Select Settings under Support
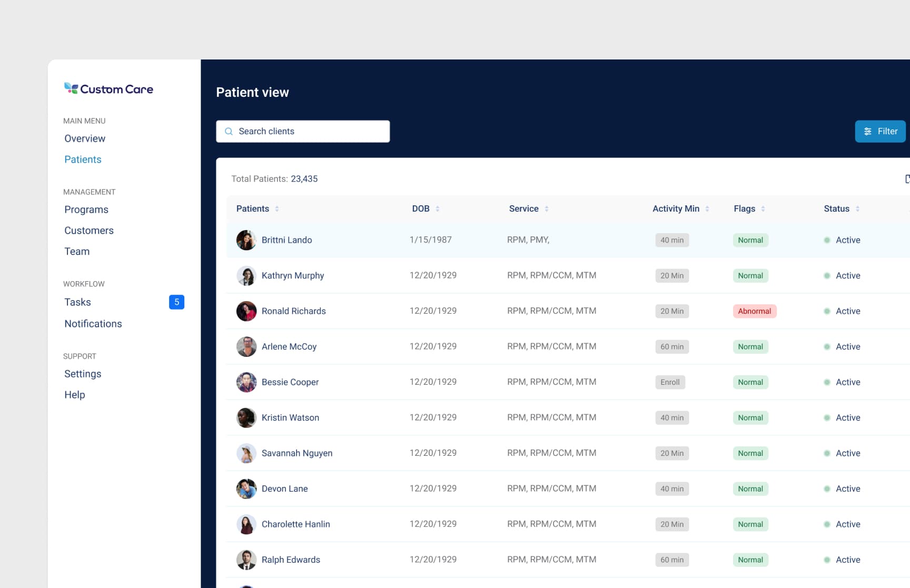The height and width of the screenshot is (588, 910). 83,374
